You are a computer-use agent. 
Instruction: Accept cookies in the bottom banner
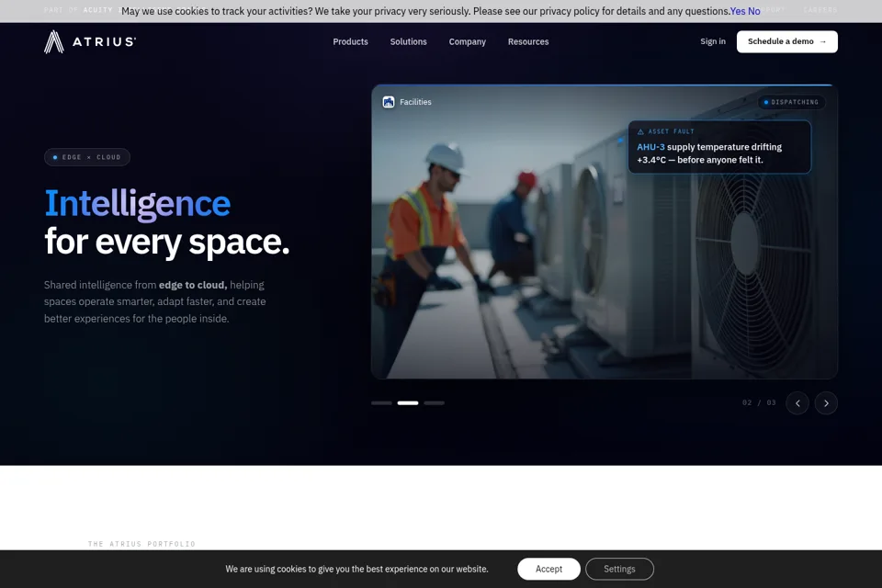point(548,569)
